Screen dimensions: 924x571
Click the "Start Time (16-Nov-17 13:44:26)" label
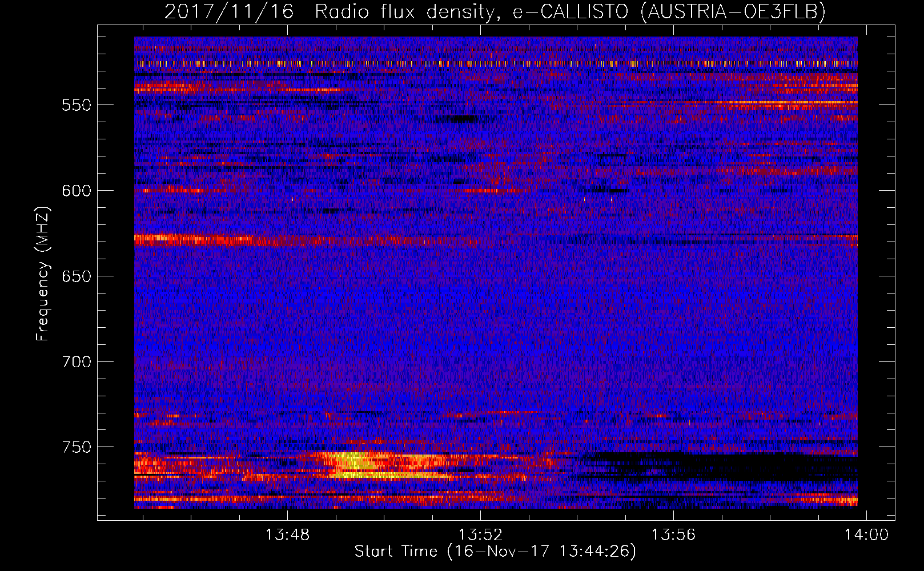tap(495, 552)
